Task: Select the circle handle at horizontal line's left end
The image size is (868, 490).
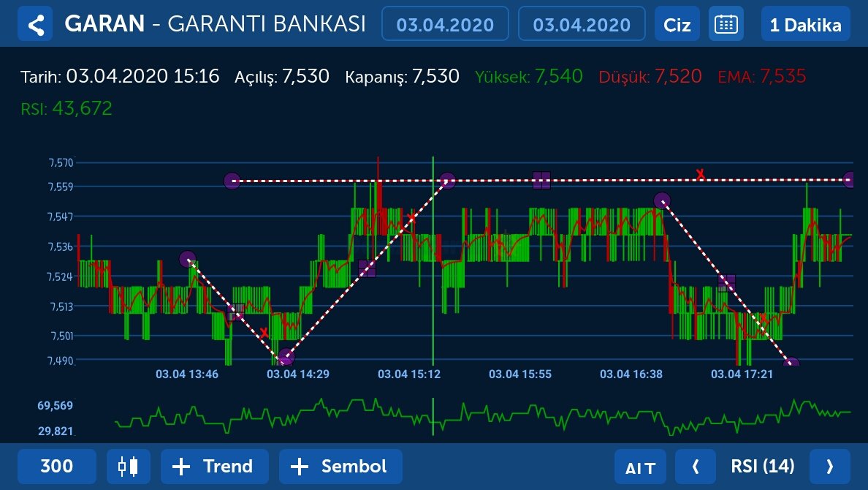Action: [232, 181]
